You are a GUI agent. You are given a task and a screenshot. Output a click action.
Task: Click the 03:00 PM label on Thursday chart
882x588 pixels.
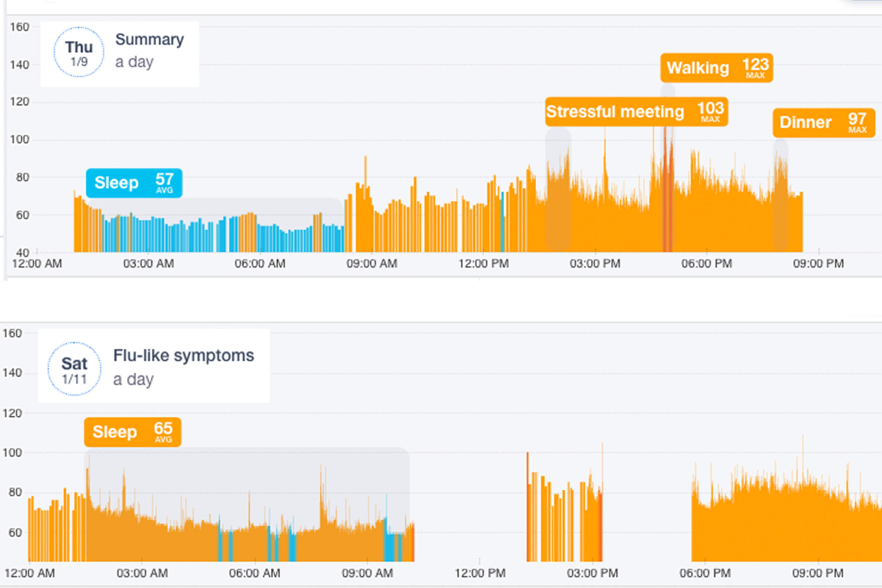tap(595, 263)
